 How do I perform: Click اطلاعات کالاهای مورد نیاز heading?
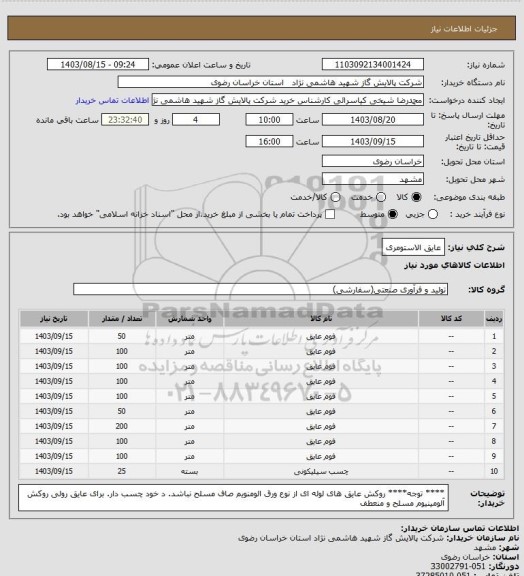(454, 265)
